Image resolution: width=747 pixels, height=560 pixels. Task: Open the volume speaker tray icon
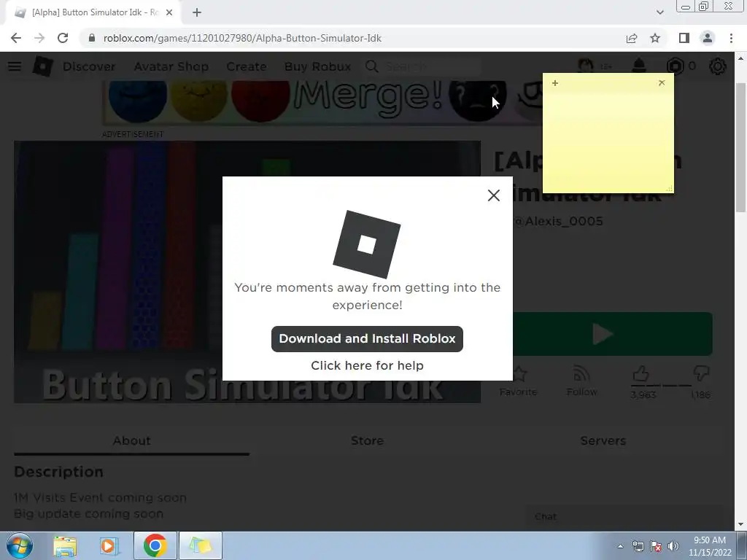pyautogui.click(x=673, y=546)
